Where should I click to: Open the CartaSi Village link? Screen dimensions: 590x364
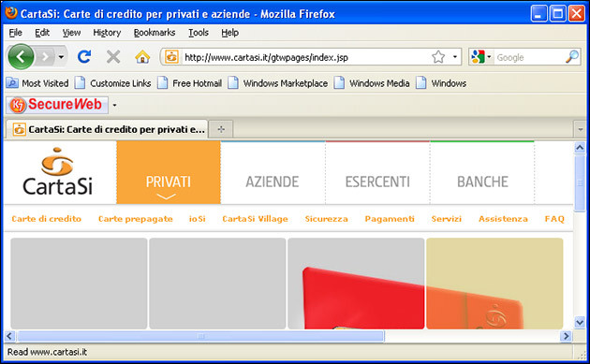click(x=255, y=219)
